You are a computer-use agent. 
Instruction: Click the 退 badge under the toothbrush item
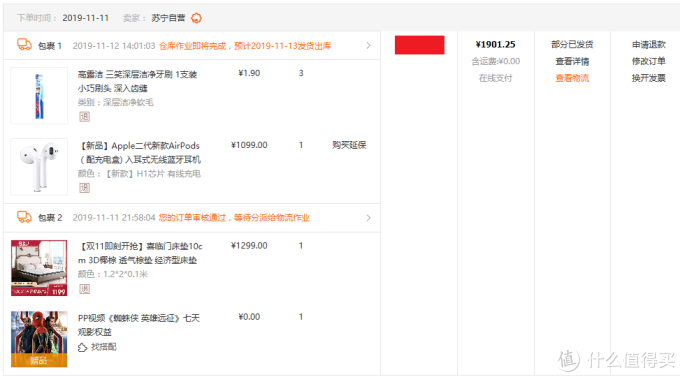(85, 116)
